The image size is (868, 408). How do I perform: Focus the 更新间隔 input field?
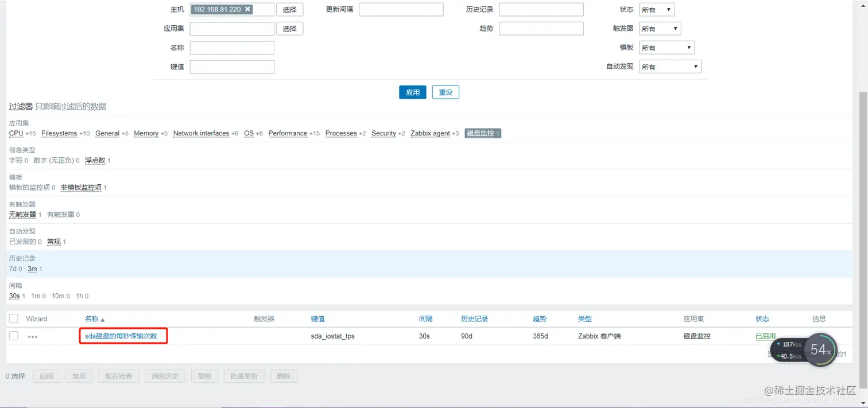click(401, 10)
